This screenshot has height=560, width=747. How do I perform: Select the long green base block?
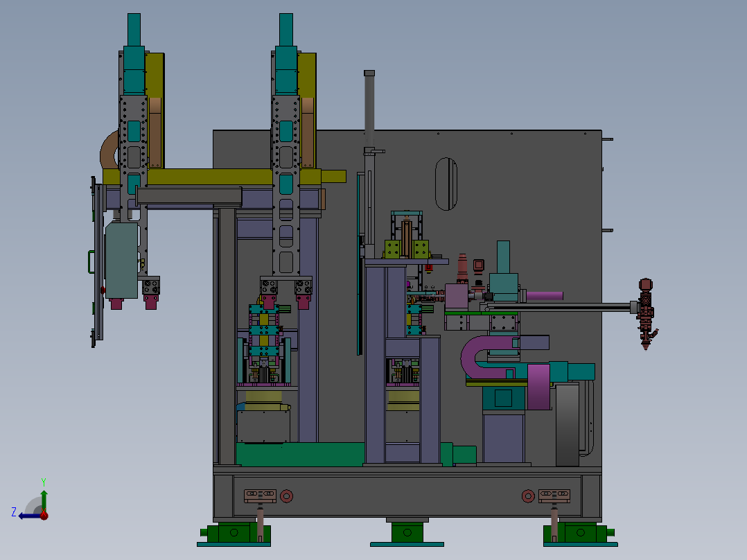[x=301, y=454]
